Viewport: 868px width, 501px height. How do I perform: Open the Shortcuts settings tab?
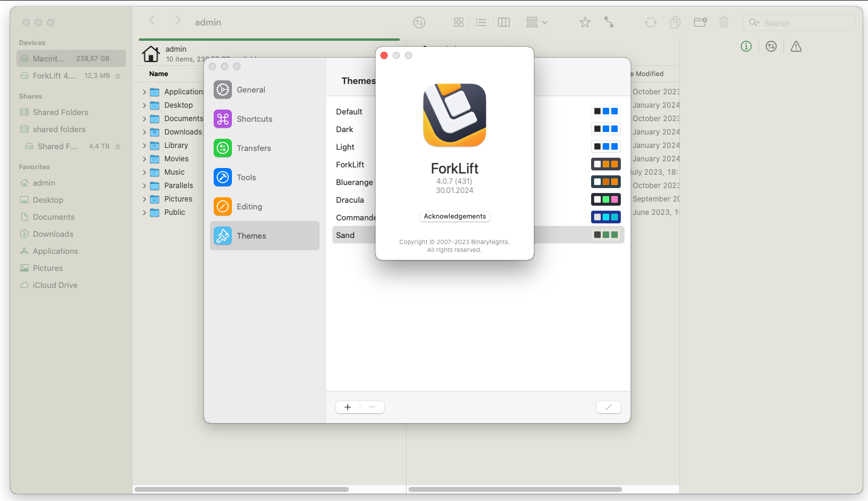coord(254,119)
